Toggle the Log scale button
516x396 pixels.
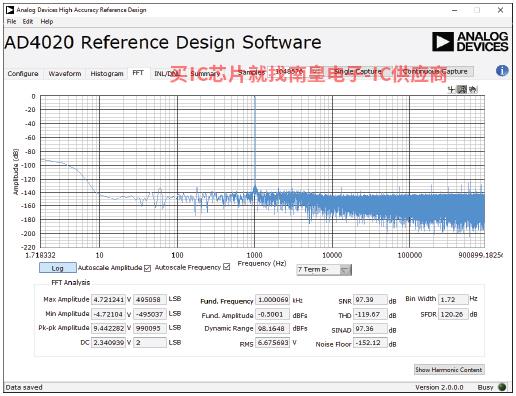[58, 268]
